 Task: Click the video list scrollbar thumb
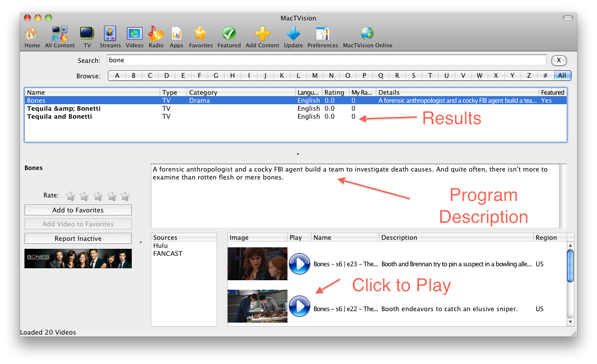coord(570,266)
